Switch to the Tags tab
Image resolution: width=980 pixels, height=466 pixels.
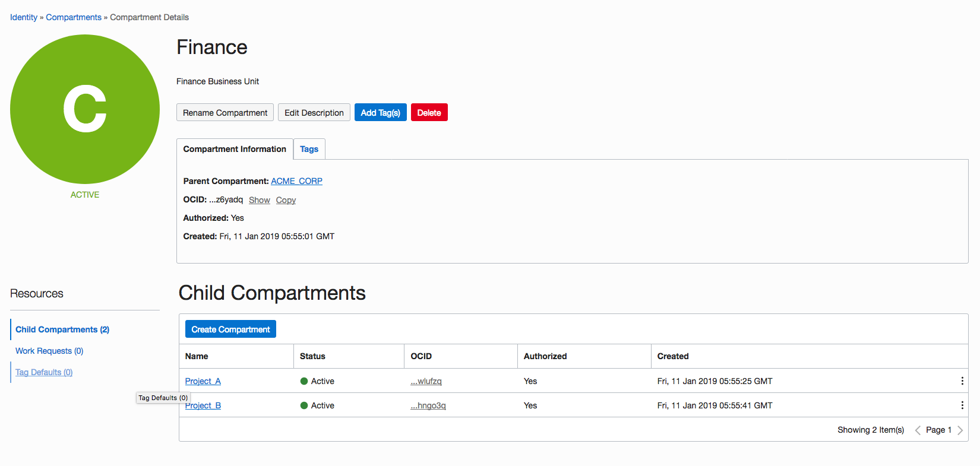(x=309, y=149)
